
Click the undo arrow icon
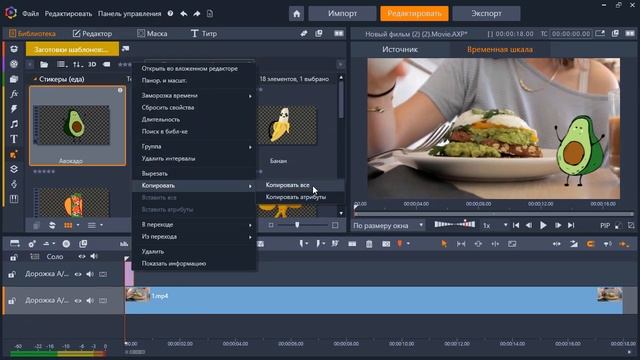coord(184,13)
